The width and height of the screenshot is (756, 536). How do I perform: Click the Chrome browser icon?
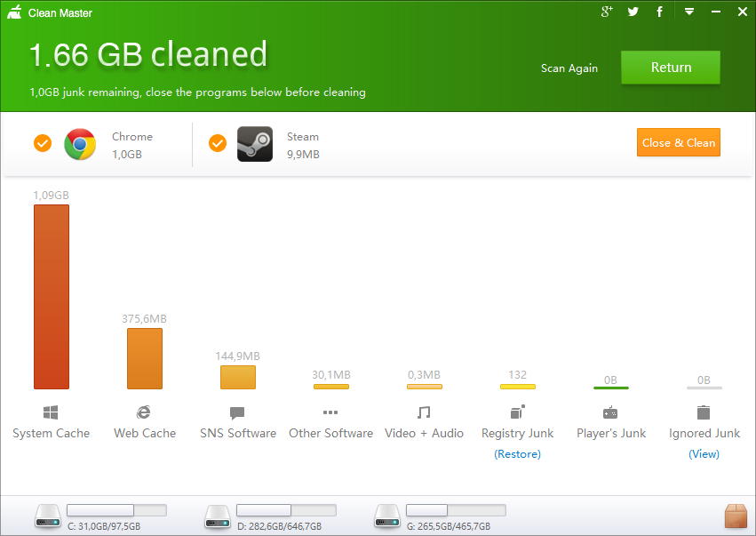click(80, 144)
